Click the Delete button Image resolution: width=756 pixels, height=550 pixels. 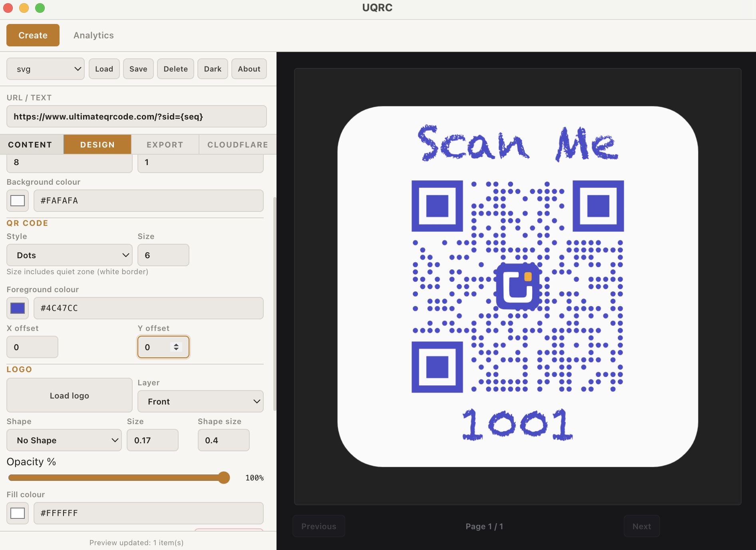(x=175, y=69)
